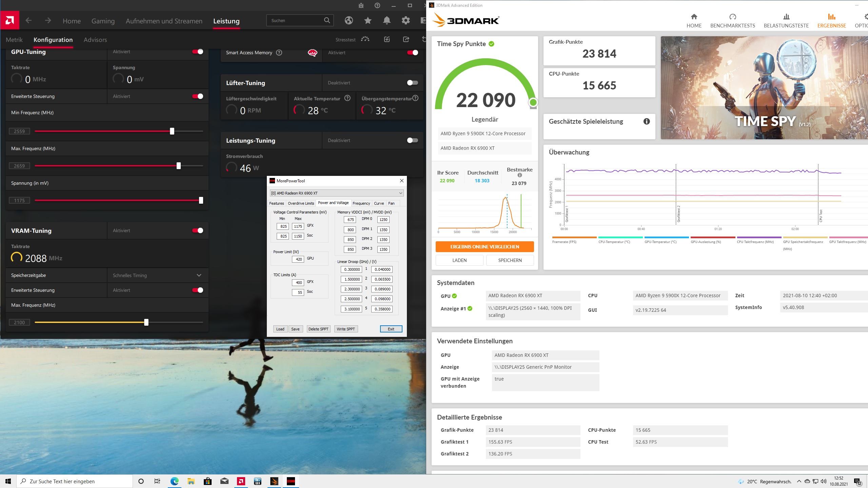Open Curve tab in MorePowerTool
The width and height of the screenshot is (868, 488).
point(379,203)
